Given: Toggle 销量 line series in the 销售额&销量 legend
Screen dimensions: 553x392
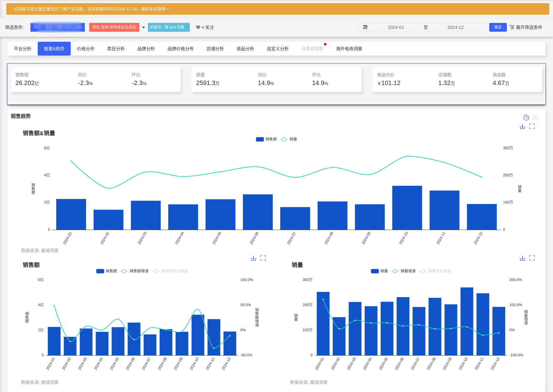Looking at the screenshot, I should click(288, 139).
